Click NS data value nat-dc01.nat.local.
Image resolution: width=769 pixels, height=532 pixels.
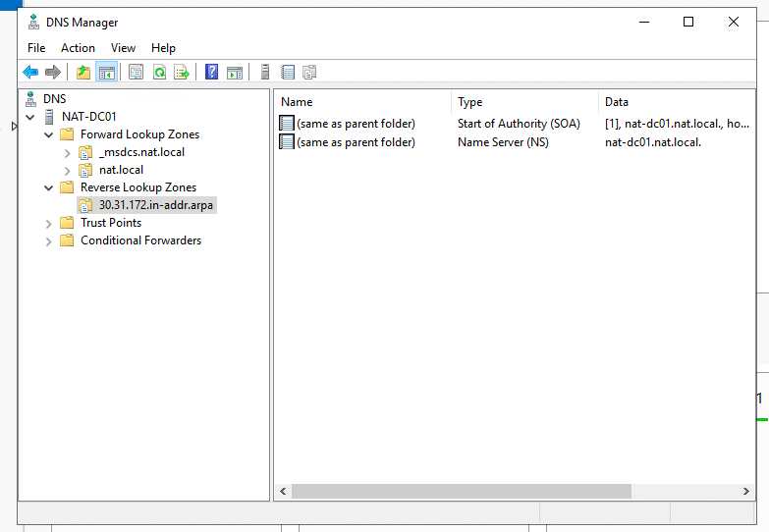(653, 142)
